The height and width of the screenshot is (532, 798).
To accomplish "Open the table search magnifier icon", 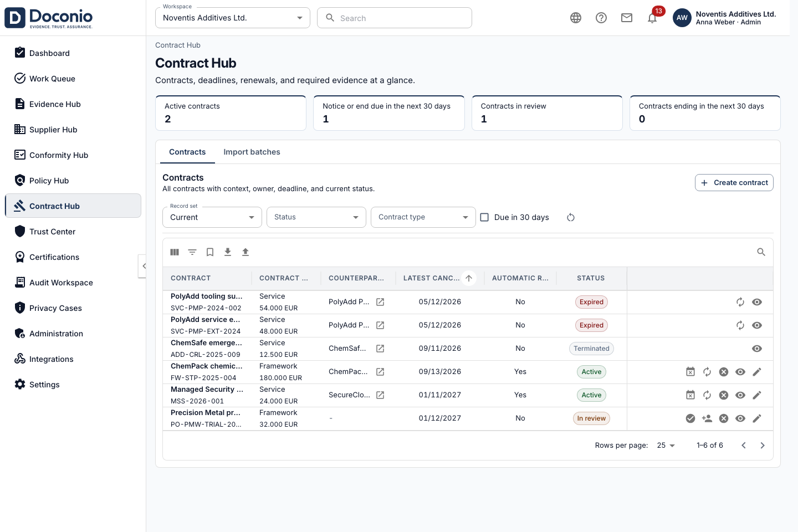I will tap(761, 252).
